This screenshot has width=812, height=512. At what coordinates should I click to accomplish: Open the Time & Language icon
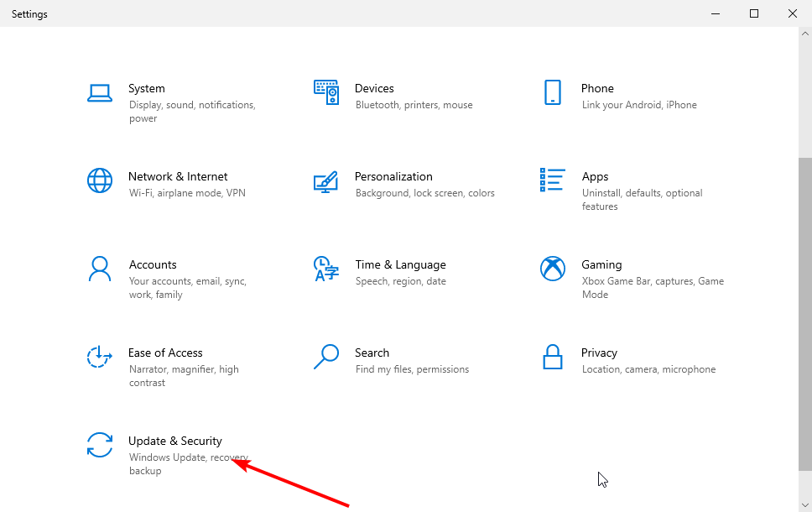(325, 269)
